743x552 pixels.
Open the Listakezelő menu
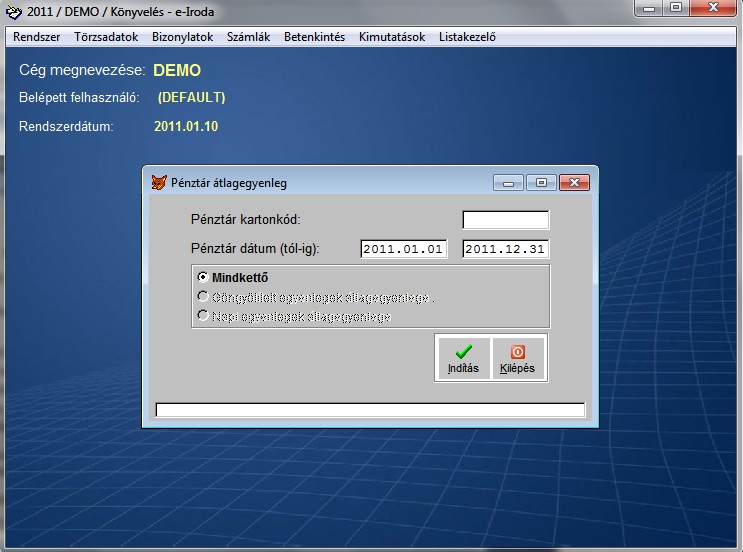tap(467, 37)
